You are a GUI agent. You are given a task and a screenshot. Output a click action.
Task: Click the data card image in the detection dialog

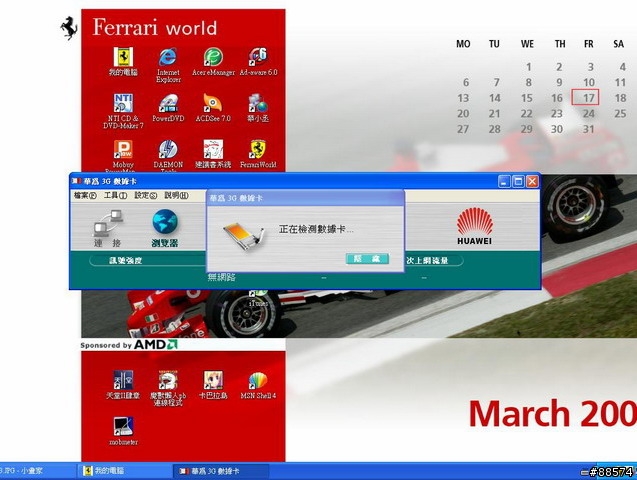click(x=245, y=236)
